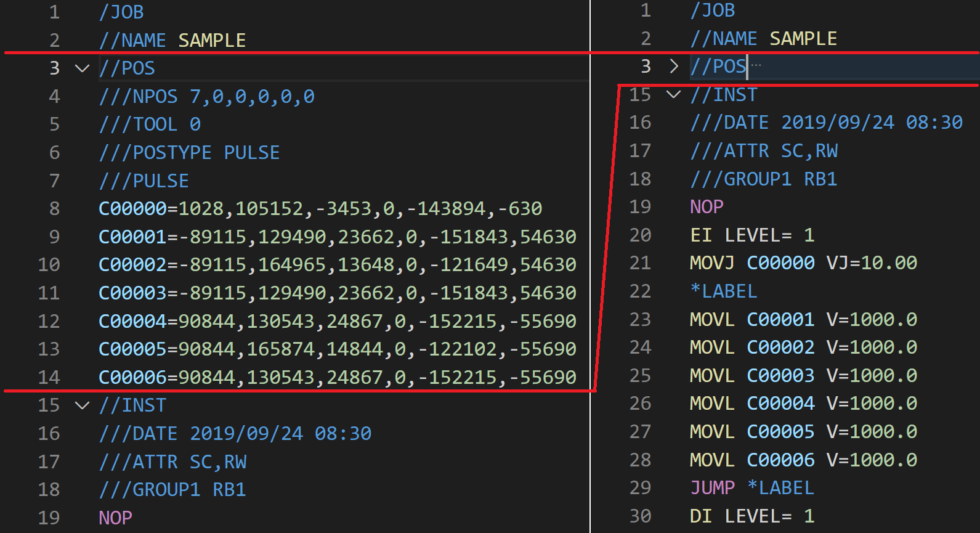The image size is (980, 533).
Task: Select line number 21 in the gutter
Action: point(640,263)
